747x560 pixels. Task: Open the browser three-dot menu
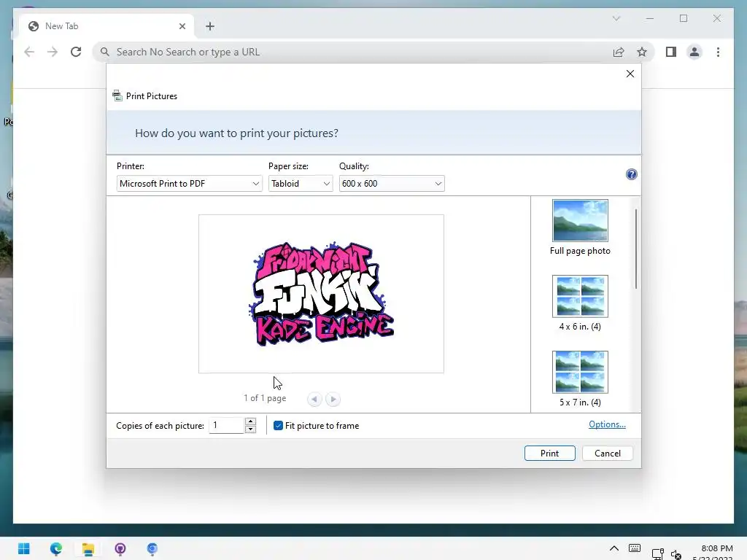coord(718,52)
